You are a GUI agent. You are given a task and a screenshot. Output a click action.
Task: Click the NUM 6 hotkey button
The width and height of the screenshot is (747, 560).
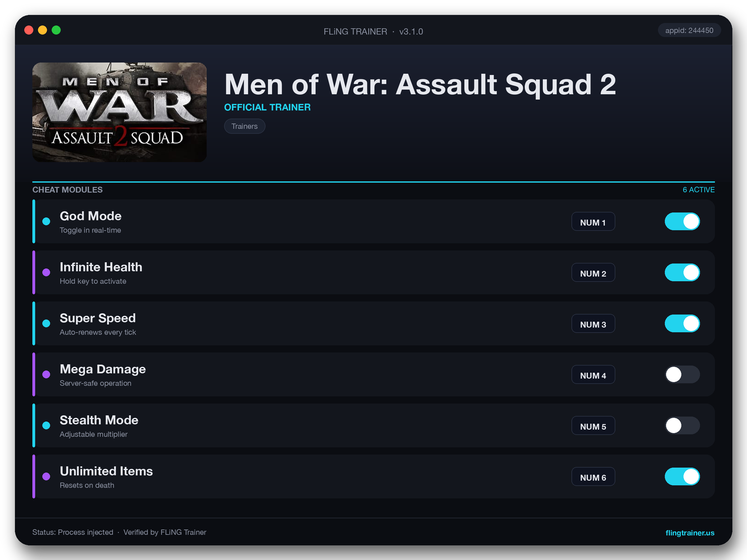593,476
